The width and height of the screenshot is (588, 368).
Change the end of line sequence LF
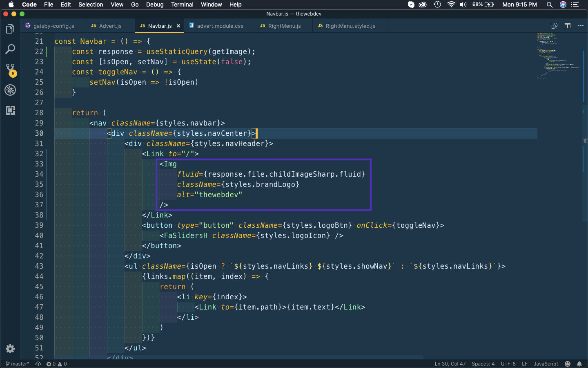pyautogui.click(x=525, y=364)
